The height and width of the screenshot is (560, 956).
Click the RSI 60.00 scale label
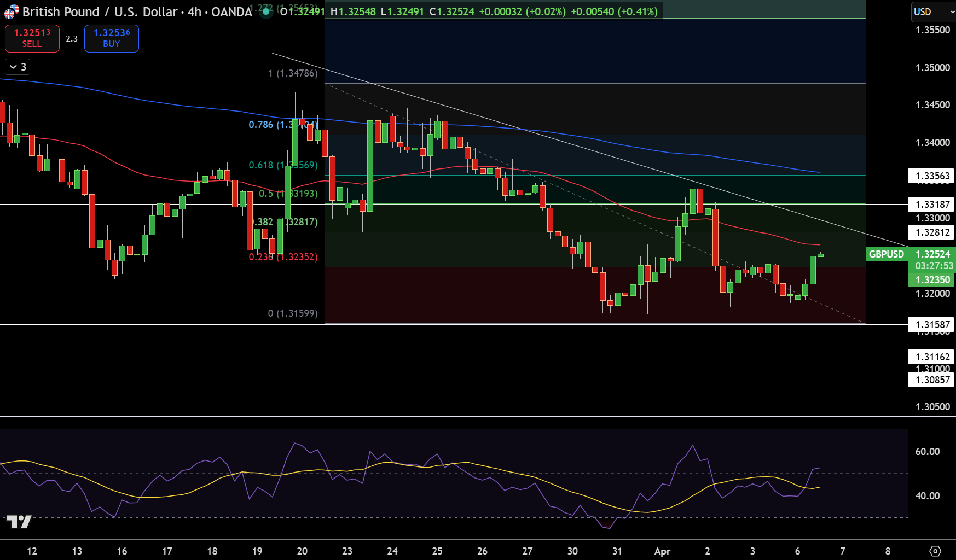[928, 452]
